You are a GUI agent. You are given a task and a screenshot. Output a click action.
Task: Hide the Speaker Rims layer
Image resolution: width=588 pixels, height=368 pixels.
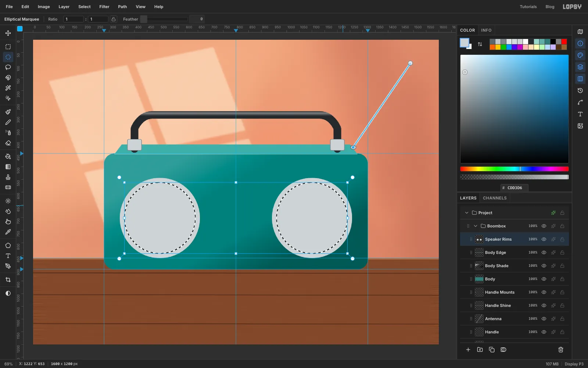tap(544, 239)
